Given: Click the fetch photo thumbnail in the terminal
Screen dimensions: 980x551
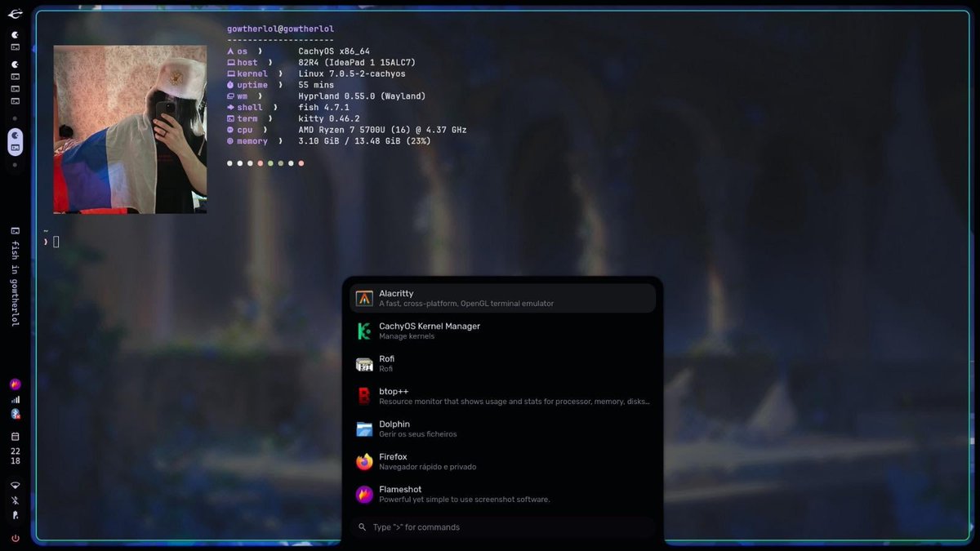Looking at the screenshot, I should click(x=130, y=129).
